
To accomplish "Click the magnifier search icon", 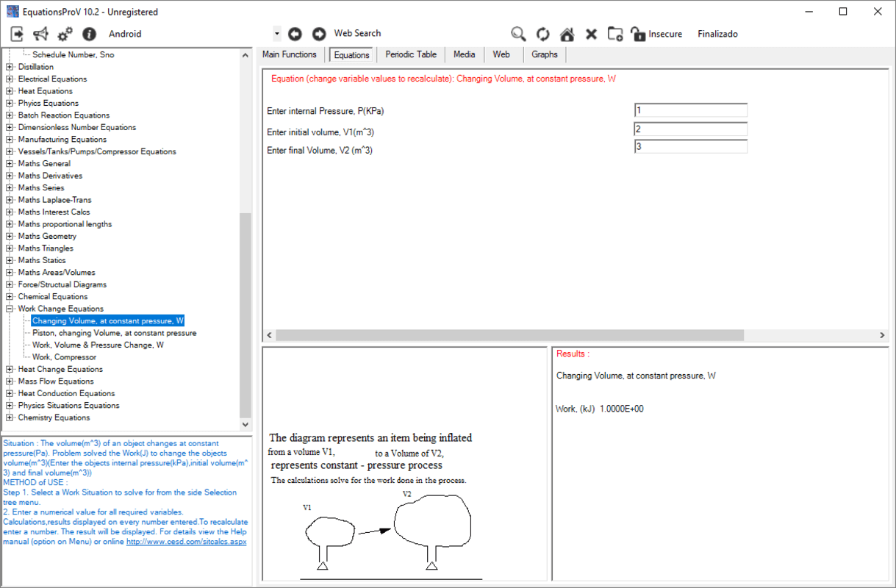I will (x=518, y=34).
